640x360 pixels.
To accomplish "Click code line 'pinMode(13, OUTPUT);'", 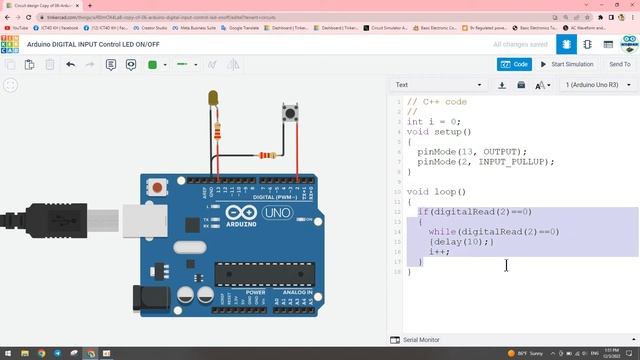I will tap(472, 152).
